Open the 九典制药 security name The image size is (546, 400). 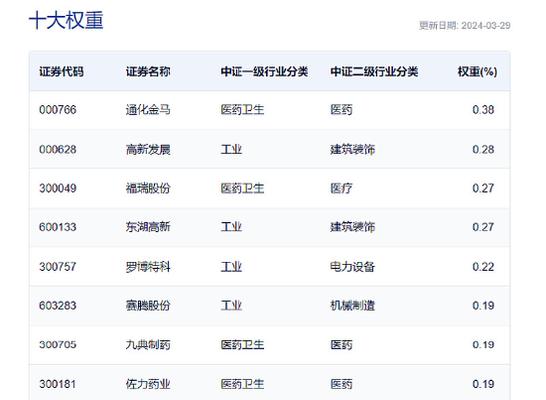tap(148, 345)
